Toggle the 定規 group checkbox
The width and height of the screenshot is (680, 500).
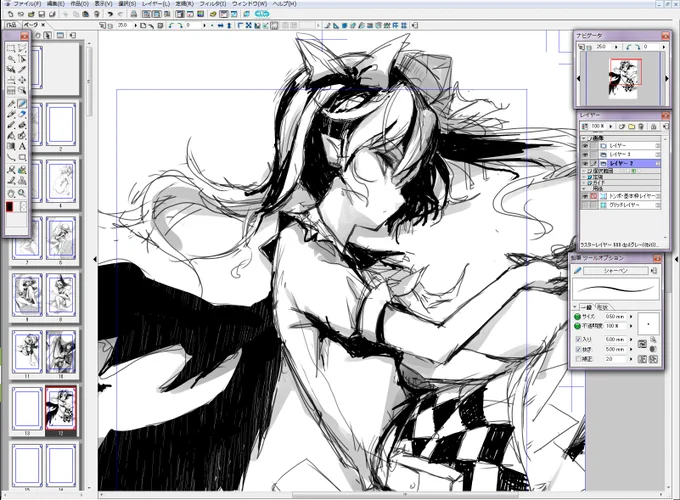[590, 177]
